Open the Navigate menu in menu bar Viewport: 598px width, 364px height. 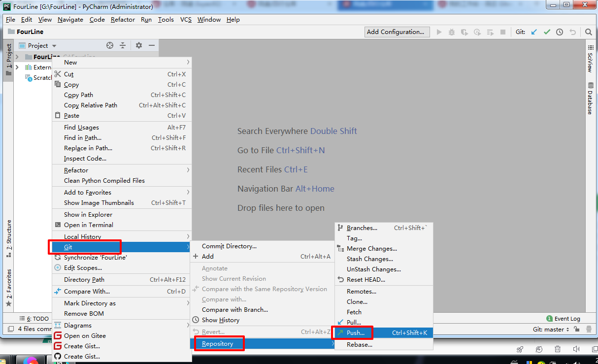(70, 20)
